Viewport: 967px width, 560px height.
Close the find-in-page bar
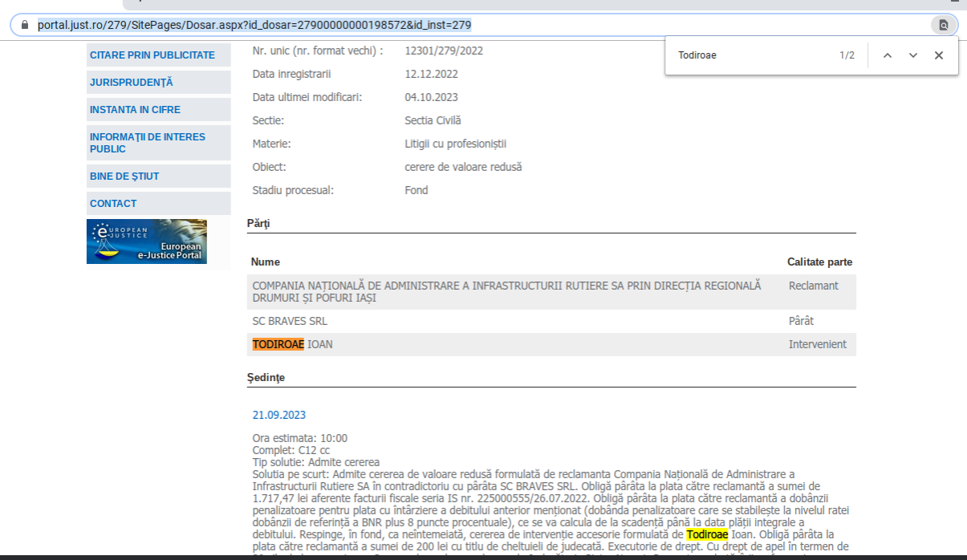point(938,55)
